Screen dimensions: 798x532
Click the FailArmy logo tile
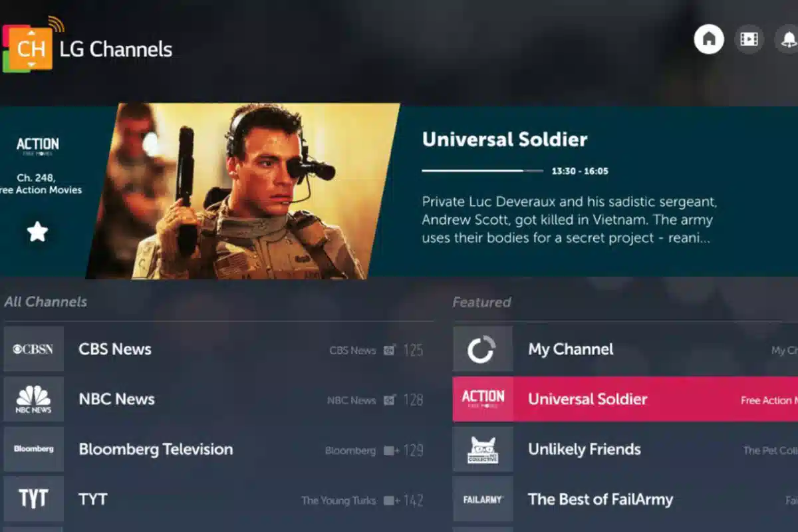(x=483, y=499)
